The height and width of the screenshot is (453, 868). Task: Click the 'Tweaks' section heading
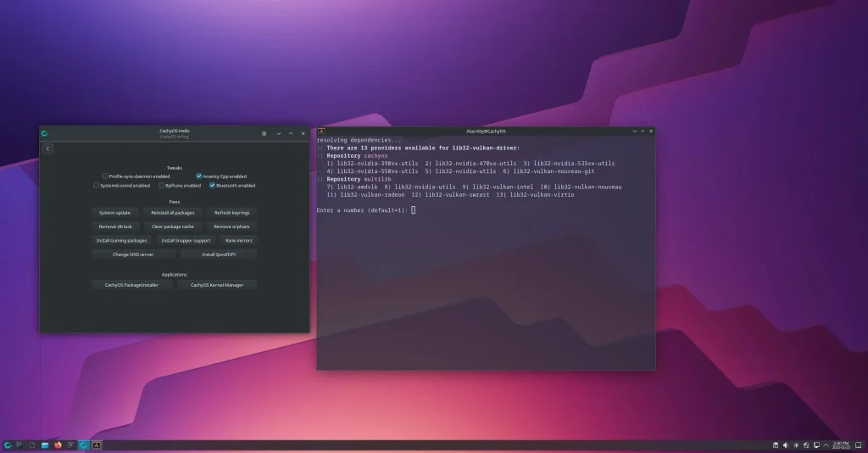point(175,168)
